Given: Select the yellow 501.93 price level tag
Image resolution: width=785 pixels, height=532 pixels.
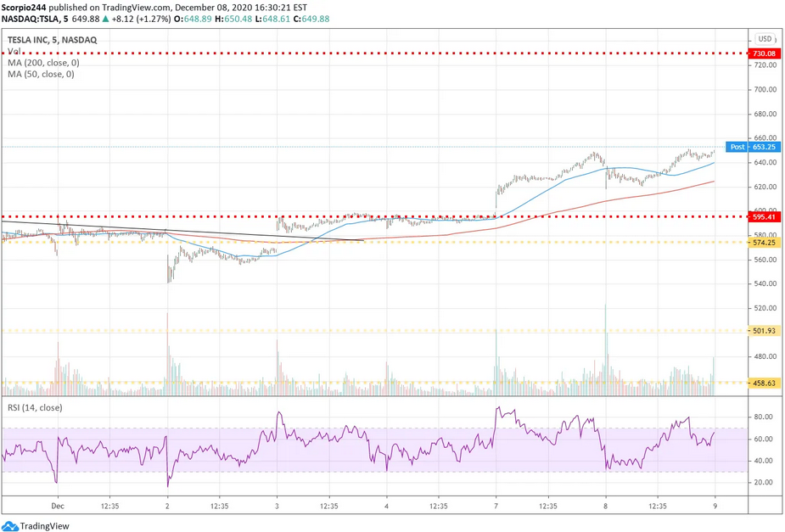Looking at the screenshot, I should click(x=764, y=331).
